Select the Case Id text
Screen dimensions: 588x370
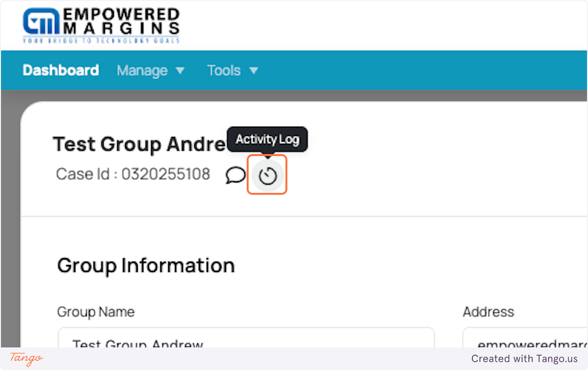[x=132, y=174]
